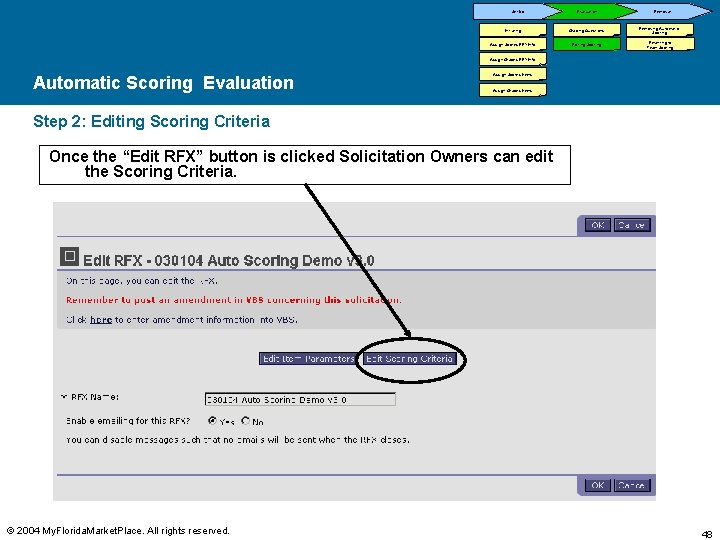Click the 'RFX Name:' field label
The width and height of the screenshot is (720, 540).
(x=95, y=397)
